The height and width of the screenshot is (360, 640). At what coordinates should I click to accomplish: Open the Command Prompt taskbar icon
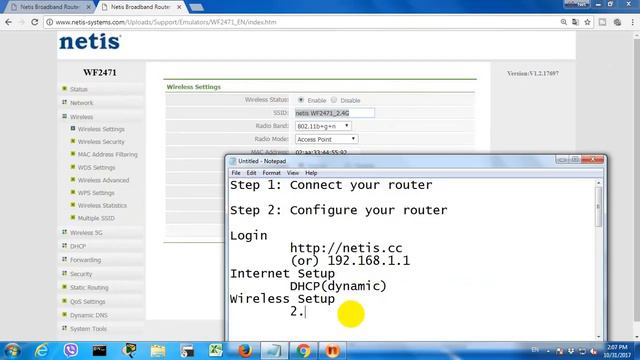pos(100,351)
